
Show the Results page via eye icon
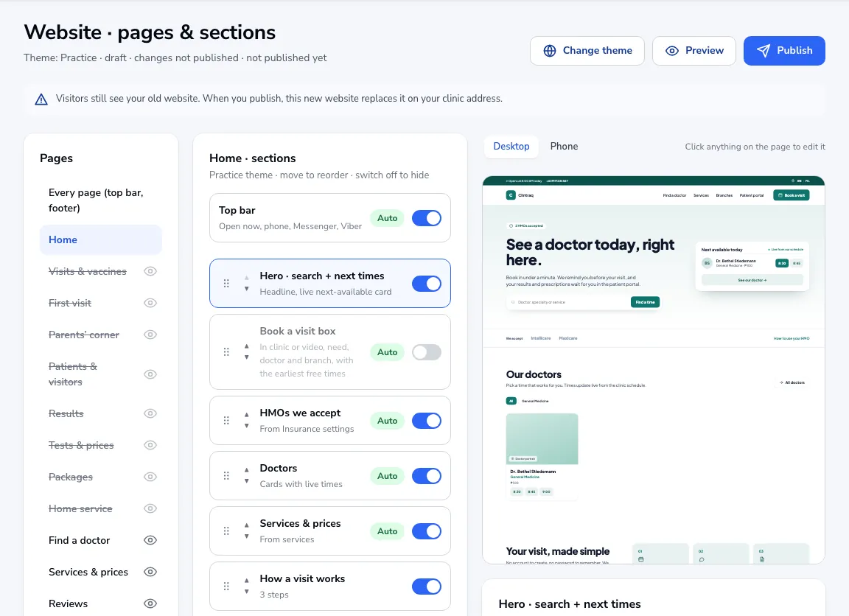[150, 413]
